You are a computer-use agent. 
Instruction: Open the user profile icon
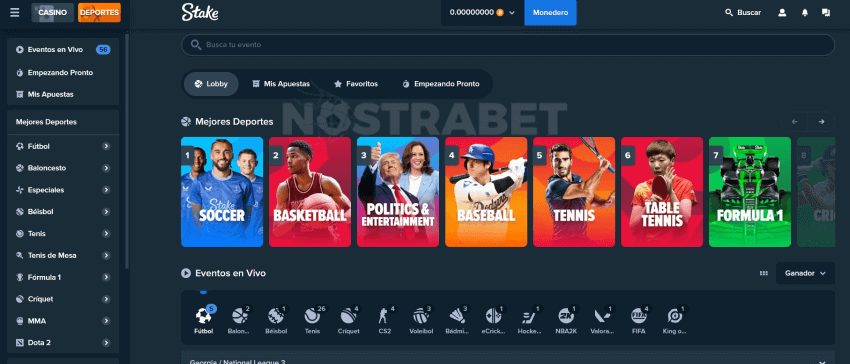782,12
